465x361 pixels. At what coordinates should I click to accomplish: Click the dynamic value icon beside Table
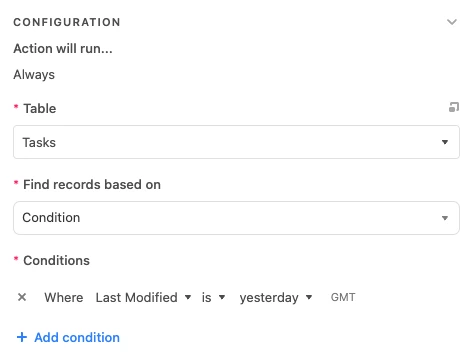click(454, 107)
